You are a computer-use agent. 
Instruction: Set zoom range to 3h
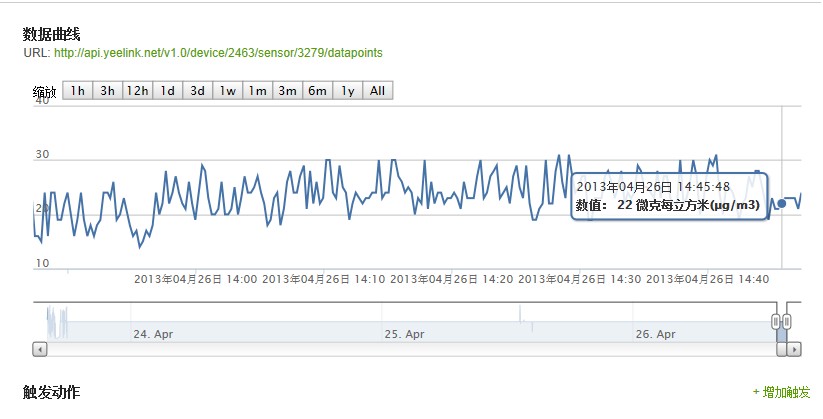108,91
